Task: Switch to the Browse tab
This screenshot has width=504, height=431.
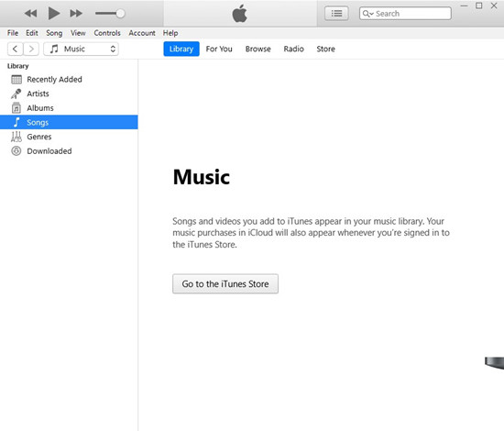Action: pyautogui.click(x=257, y=49)
